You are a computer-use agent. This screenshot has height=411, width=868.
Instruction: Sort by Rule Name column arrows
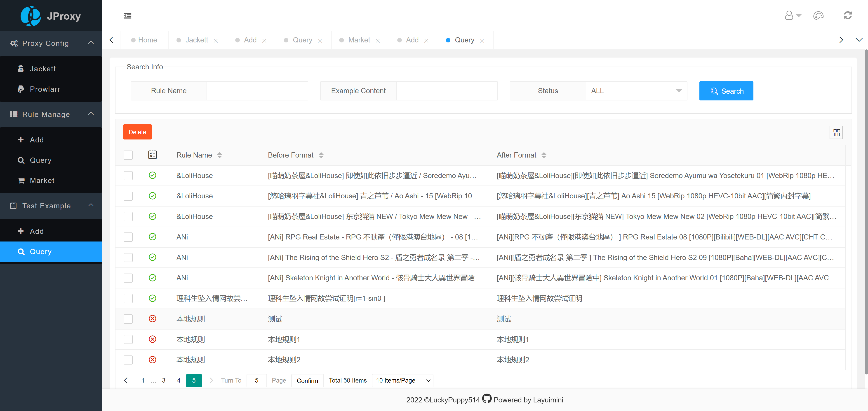tap(220, 155)
